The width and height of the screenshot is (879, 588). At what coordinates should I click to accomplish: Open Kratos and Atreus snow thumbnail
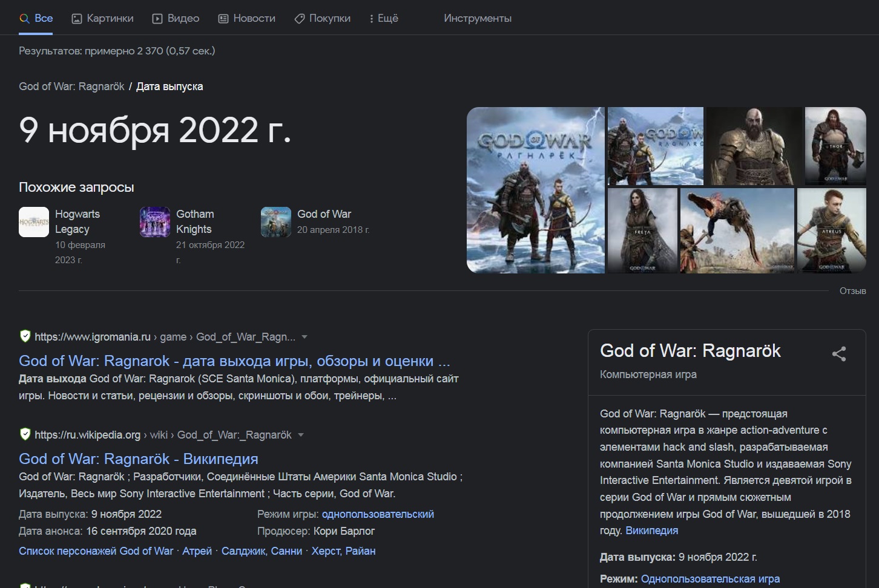point(656,146)
